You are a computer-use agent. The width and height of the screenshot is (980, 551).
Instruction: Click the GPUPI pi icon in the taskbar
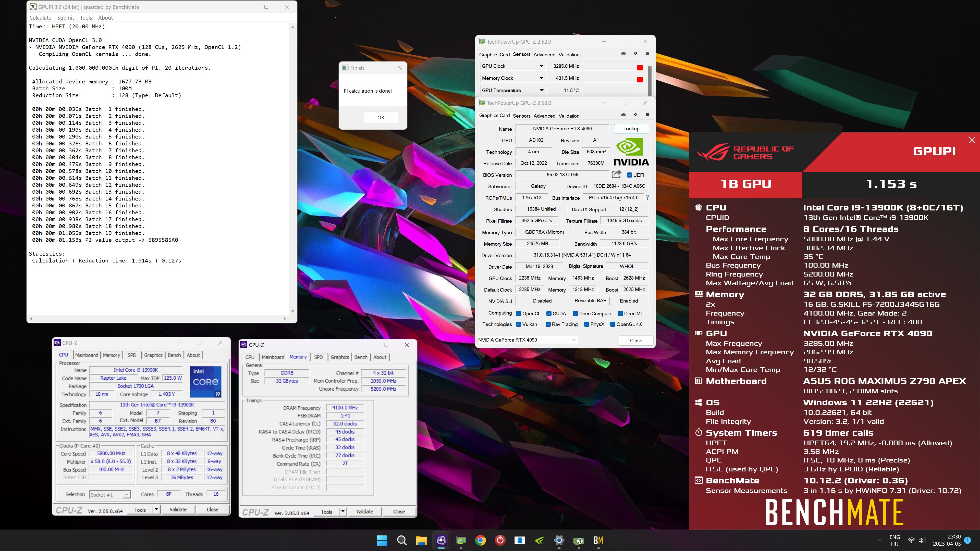pos(579,540)
